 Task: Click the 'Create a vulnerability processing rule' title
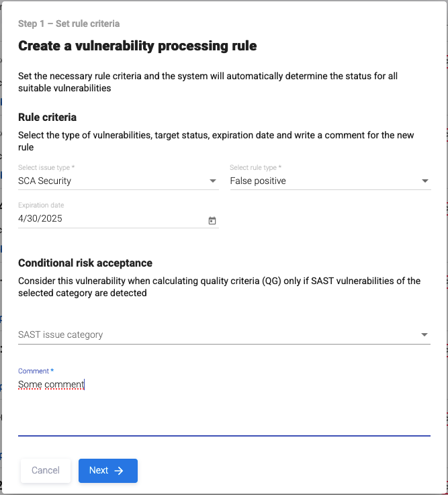coord(137,46)
